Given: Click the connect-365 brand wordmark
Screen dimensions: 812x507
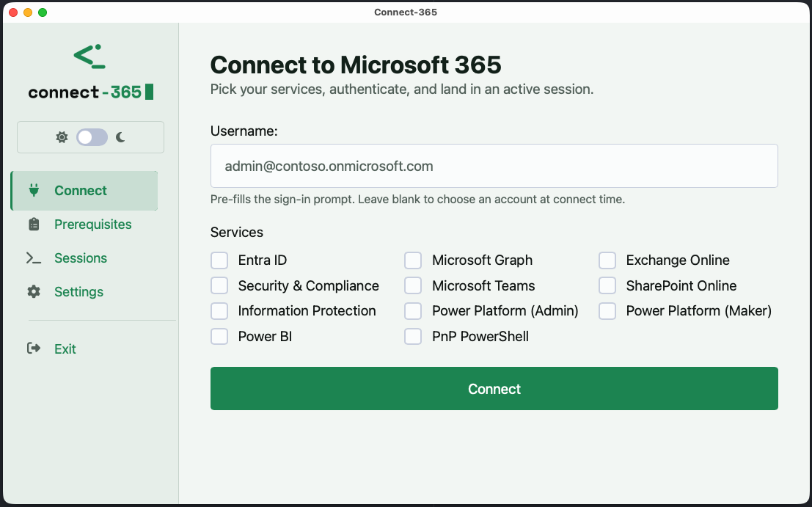Looking at the screenshot, I should coord(91,92).
